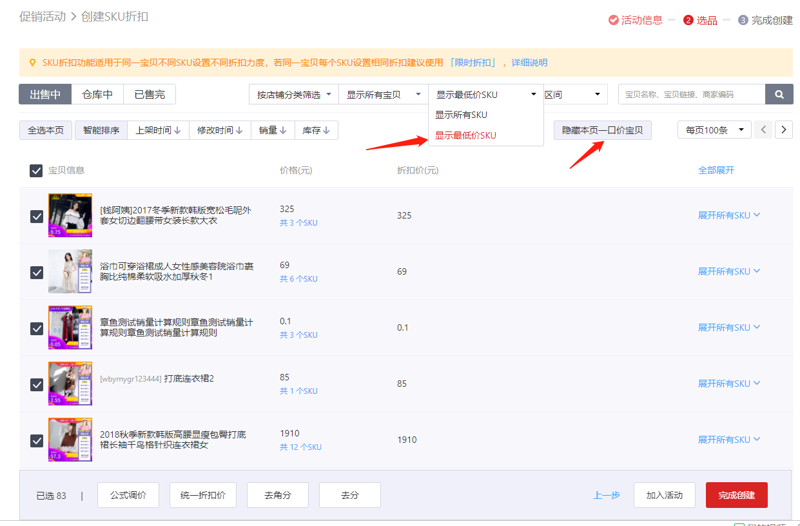The image size is (800, 526).
Task: Choose 显示最低价SKU option in the list
Action: click(486, 135)
